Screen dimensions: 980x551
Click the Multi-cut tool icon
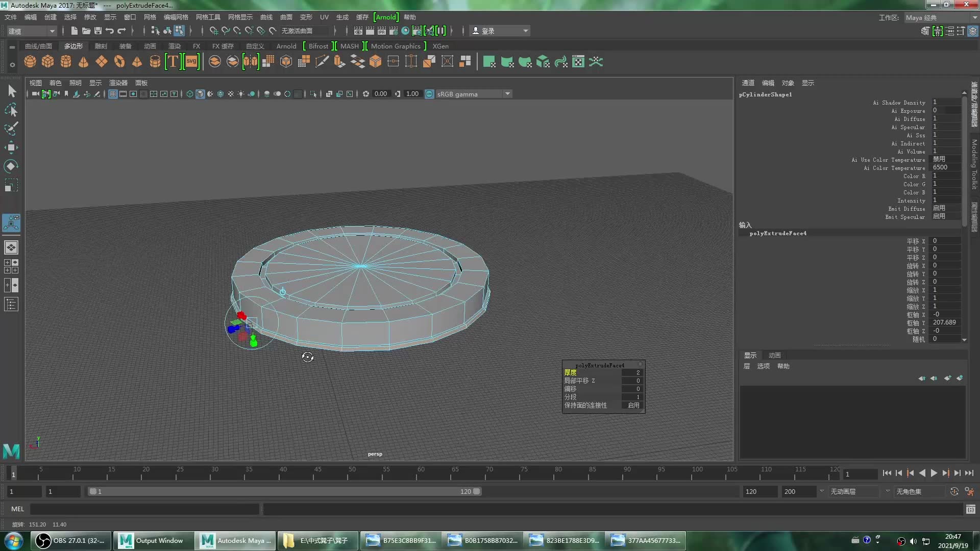tap(322, 62)
